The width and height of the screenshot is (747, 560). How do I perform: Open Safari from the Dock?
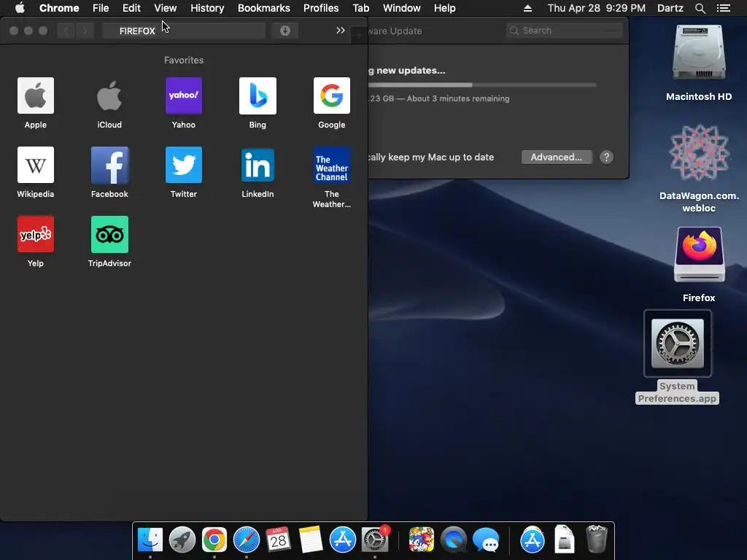click(247, 540)
